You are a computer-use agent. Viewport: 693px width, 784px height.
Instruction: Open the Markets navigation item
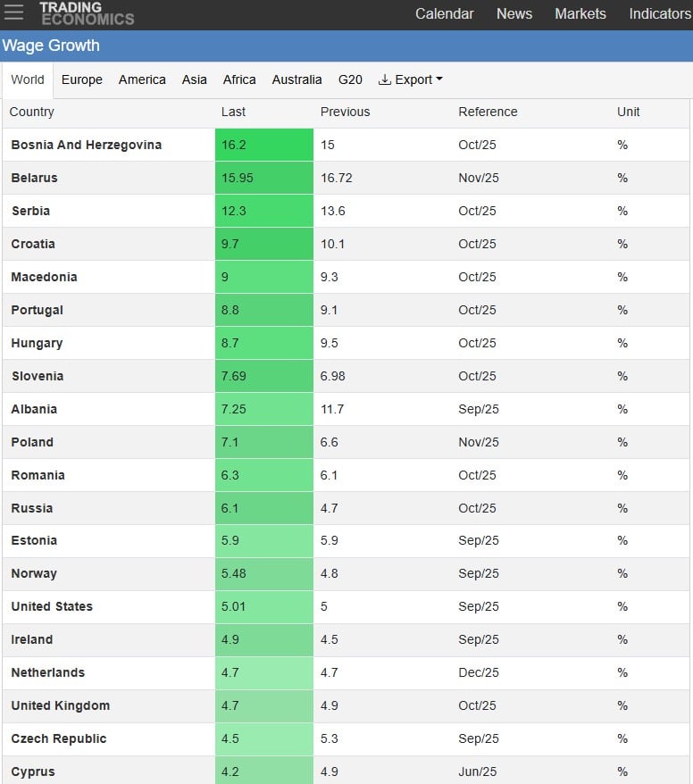point(580,13)
